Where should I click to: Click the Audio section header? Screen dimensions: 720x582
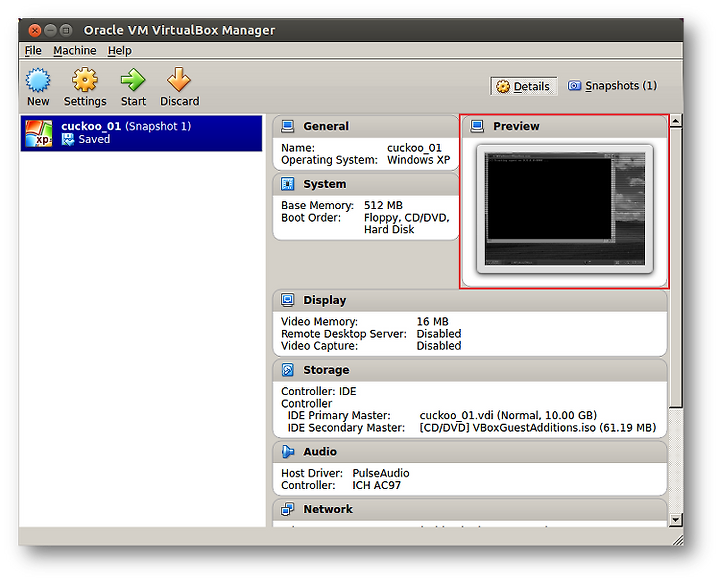(470, 452)
